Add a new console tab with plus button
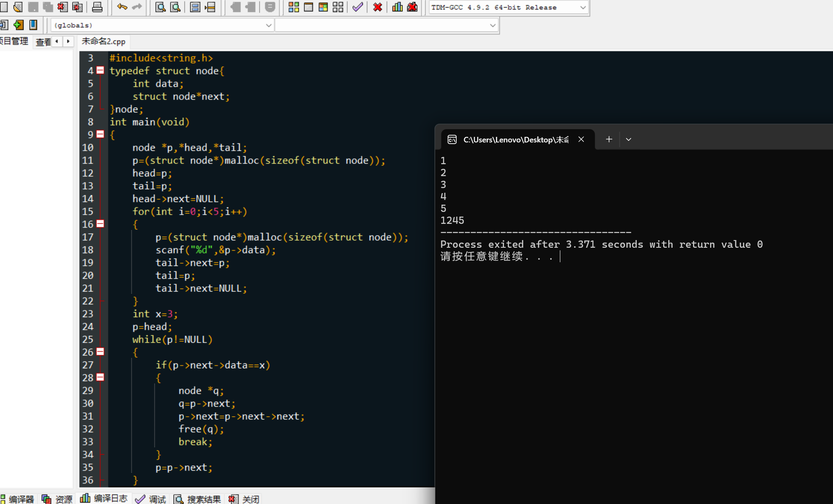This screenshot has width=833, height=504. click(609, 139)
